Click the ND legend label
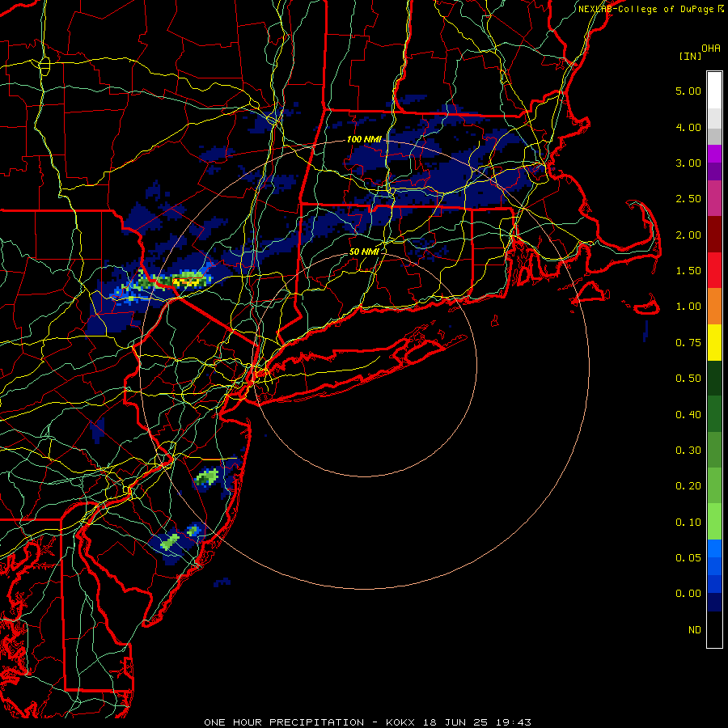This screenshot has width=728, height=728. [695, 630]
